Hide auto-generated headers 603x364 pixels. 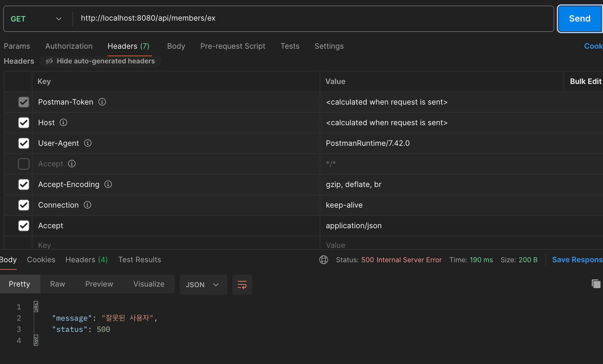(x=100, y=61)
